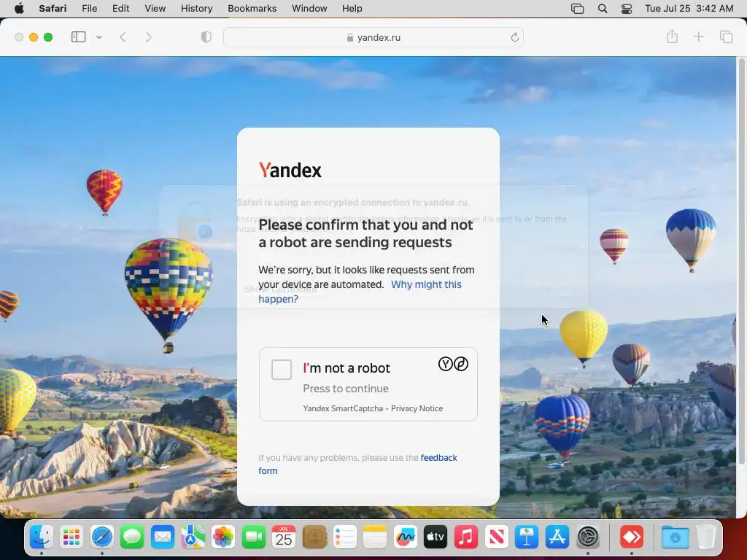Screen dimensions: 747x560
Task: Open the History menu
Action: (x=197, y=9)
